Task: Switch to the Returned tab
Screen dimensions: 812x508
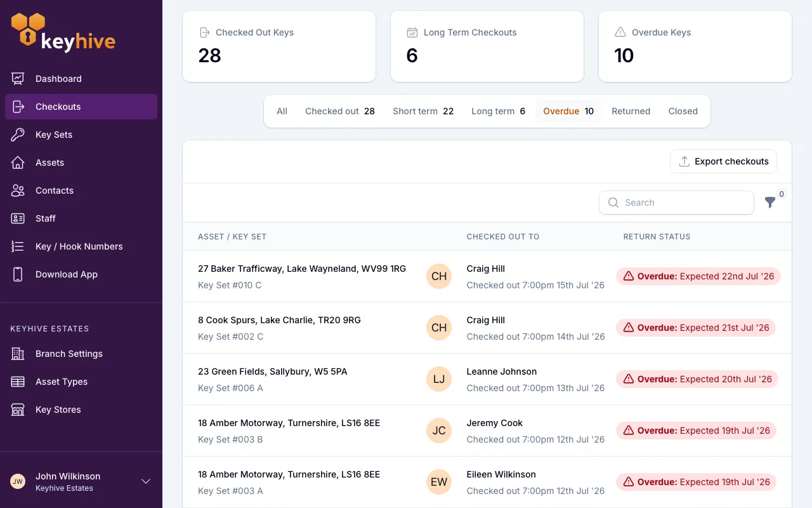Action: click(631, 111)
